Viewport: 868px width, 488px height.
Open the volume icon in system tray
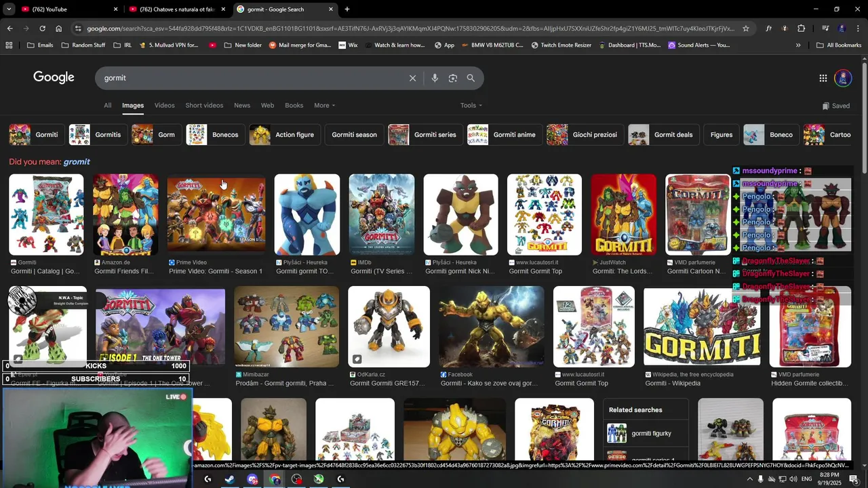[x=793, y=479]
